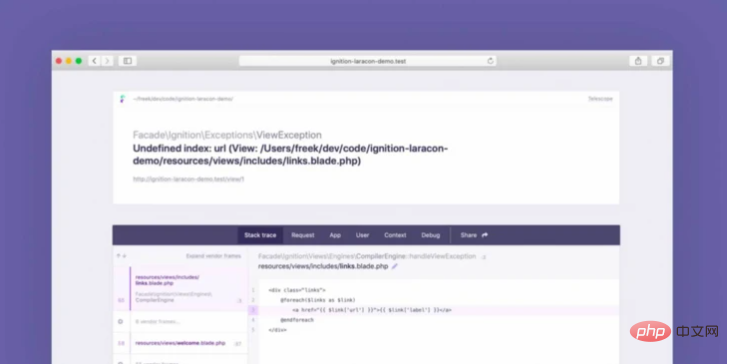
Task: Click the Safari forward arrow button
Action: coord(107,61)
